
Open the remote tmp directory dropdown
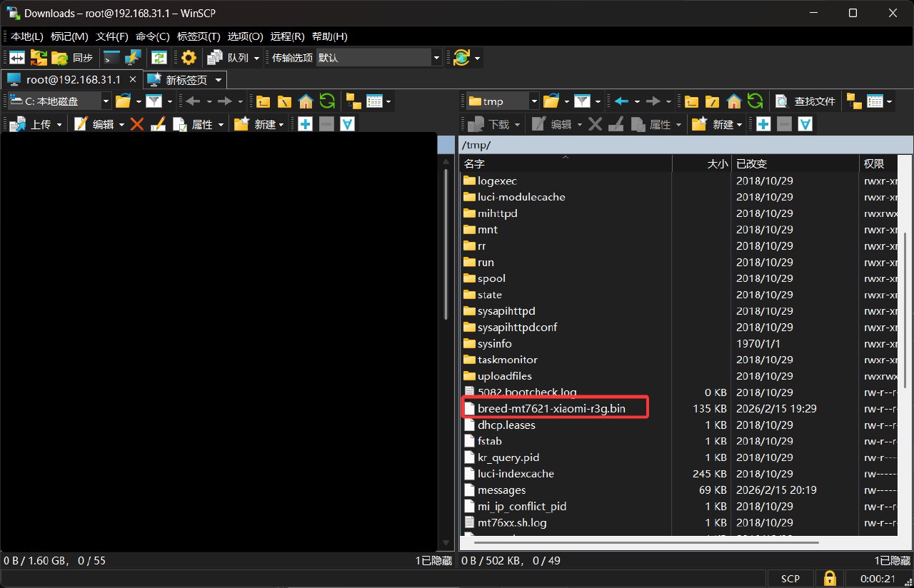point(533,101)
